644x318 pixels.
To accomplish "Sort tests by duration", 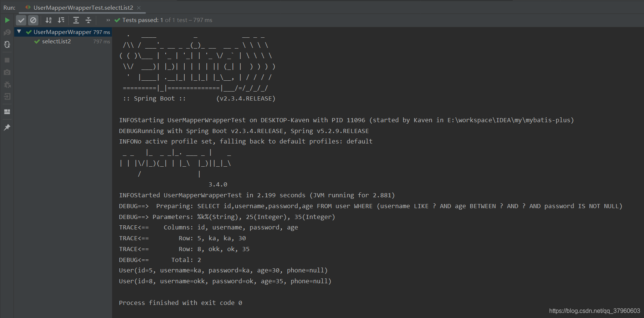I will pos(61,20).
